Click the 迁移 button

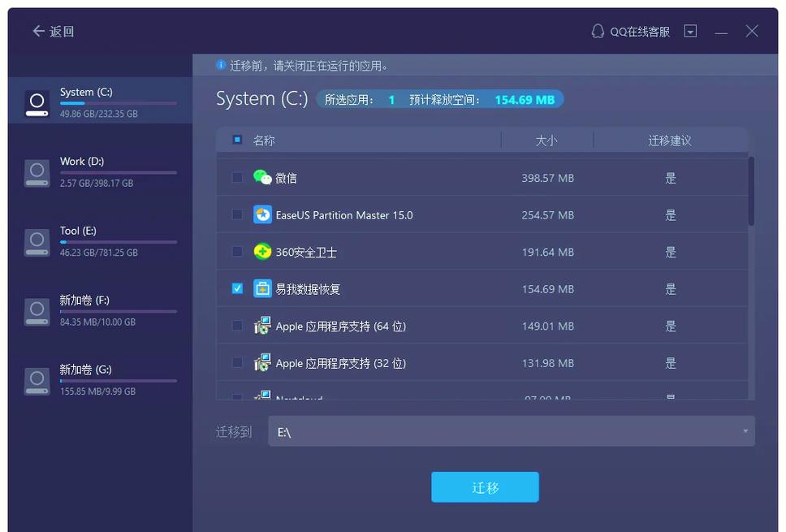(x=485, y=487)
